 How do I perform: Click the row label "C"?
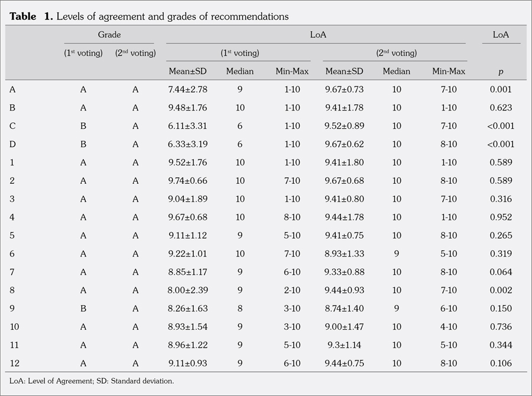click(x=12, y=126)
